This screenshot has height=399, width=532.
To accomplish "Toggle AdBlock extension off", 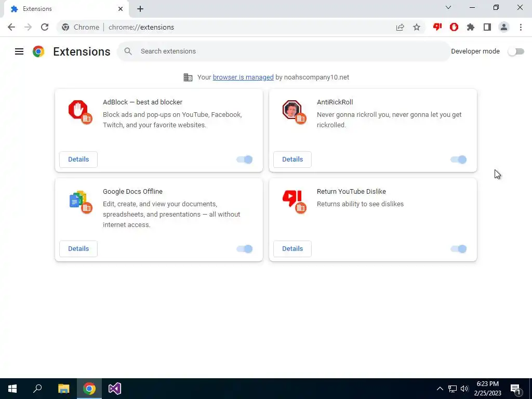I will pyautogui.click(x=245, y=159).
